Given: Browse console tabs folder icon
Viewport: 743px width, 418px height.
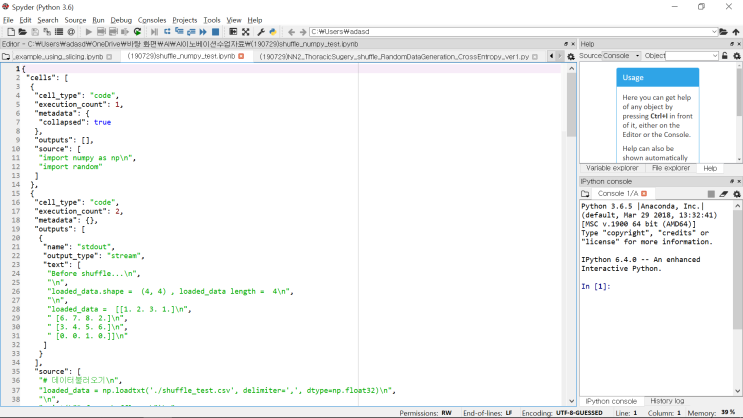Looking at the screenshot, I should click(x=585, y=194).
